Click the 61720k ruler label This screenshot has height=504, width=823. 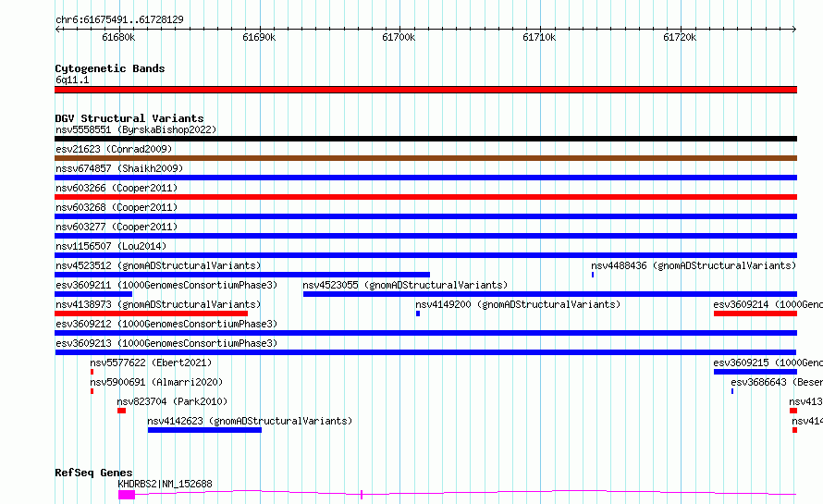coord(680,37)
